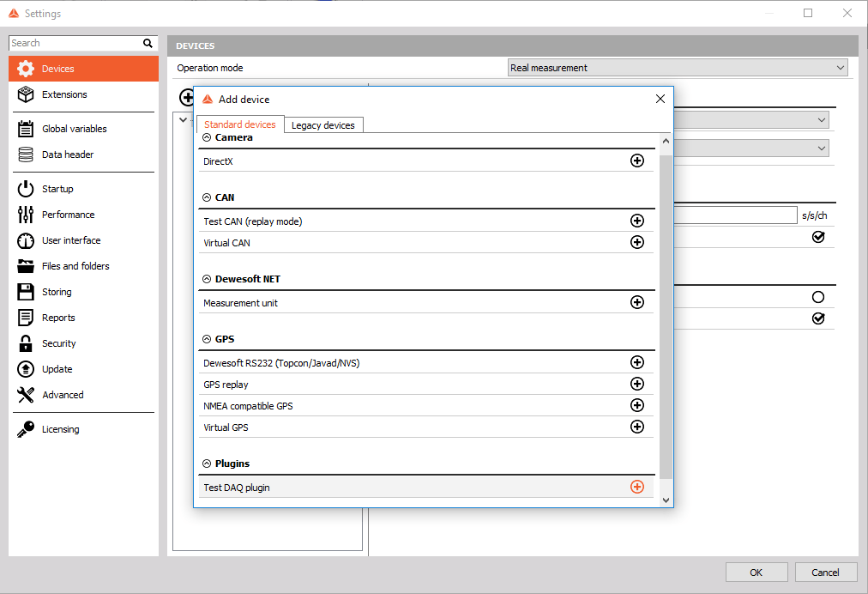Screen dimensions: 868x594
Task: Open Extensions settings page
Action: (83, 94)
